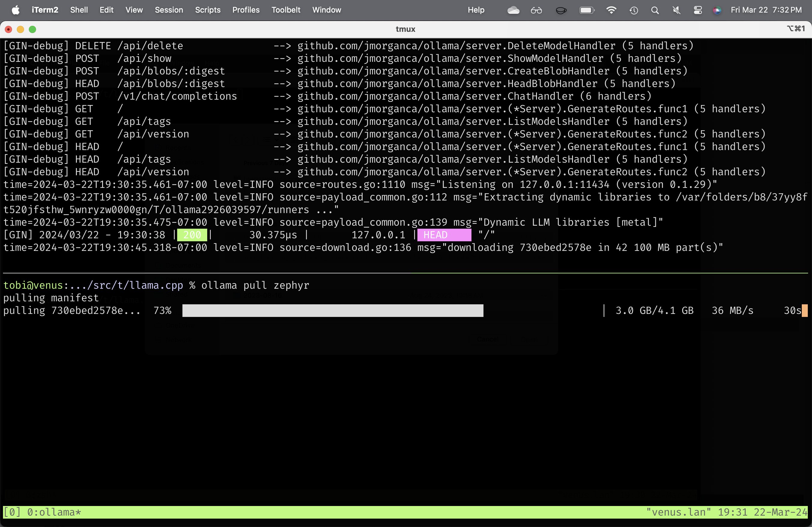This screenshot has height=527, width=812.
Task: Select the 0:ollama* tmux window
Action: click(54, 512)
